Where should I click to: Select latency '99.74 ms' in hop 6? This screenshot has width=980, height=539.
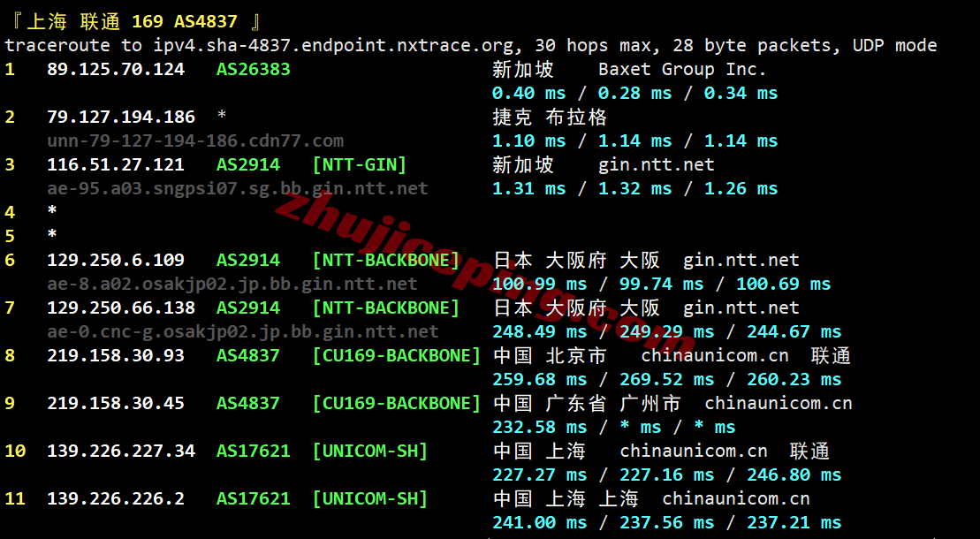tap(661, 284)
